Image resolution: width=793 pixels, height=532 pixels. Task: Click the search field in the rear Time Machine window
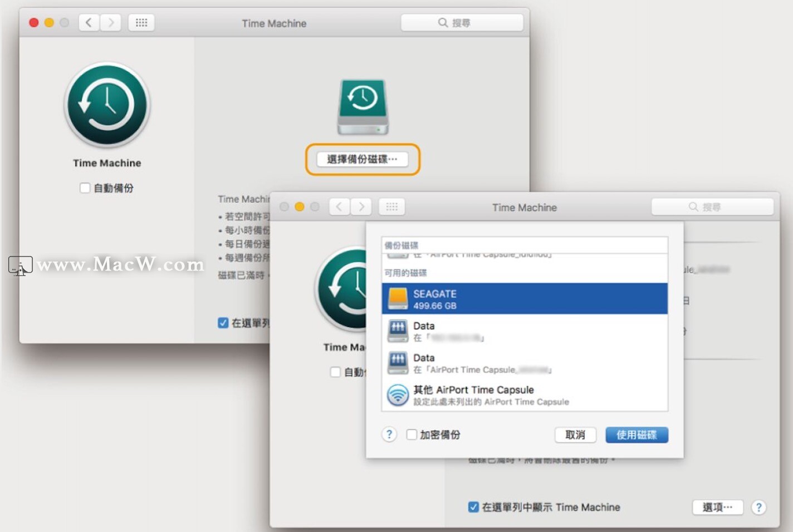(462, 23)
